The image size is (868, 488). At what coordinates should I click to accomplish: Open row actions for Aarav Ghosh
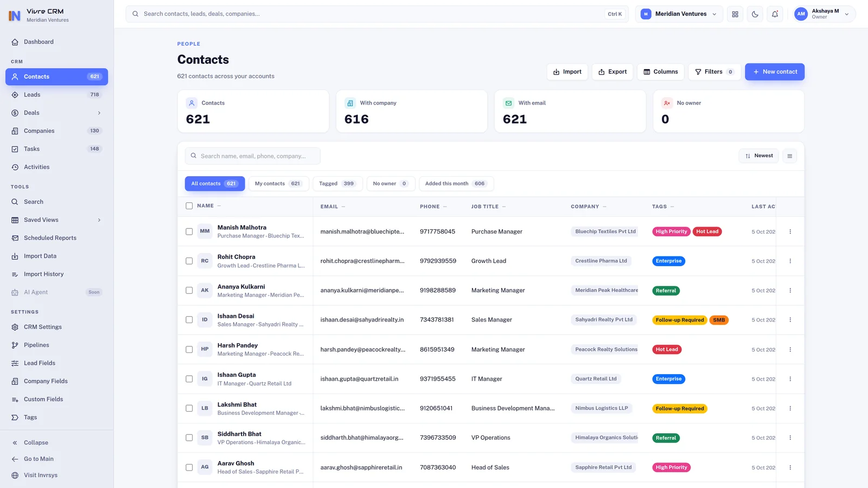click(790, 467)
